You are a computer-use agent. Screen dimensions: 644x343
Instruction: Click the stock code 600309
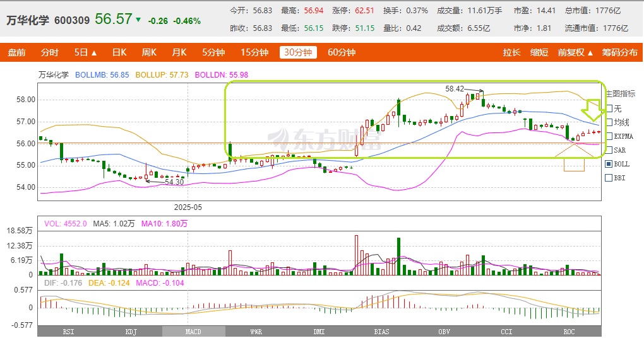click(x=72, y=20)
